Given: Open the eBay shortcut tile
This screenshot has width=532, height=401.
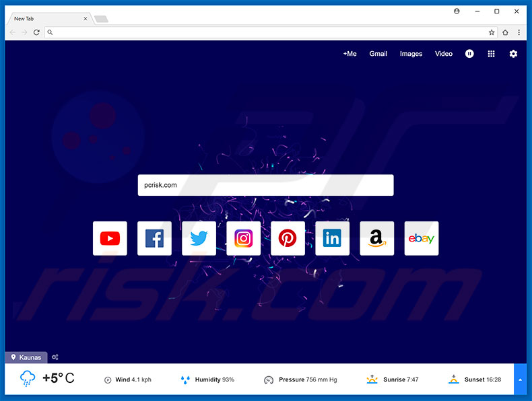Looking at the screenshot, I should [422, 238].
